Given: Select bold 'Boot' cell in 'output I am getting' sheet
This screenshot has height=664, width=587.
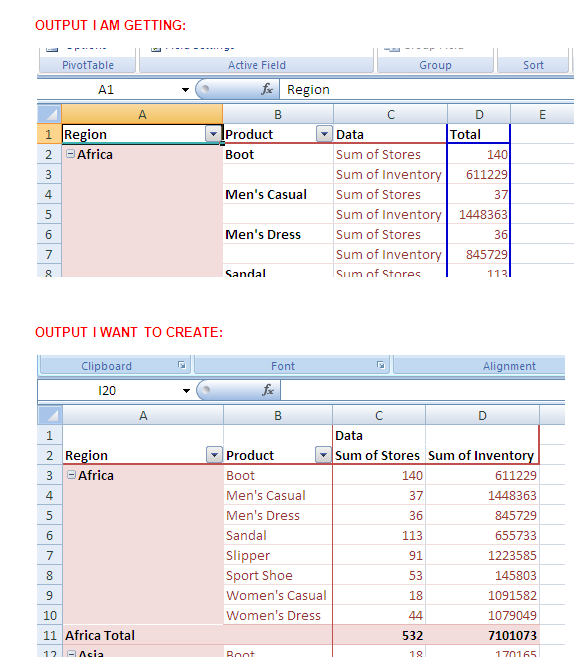Looking at the screenshot, I should (x=278, y=155).
